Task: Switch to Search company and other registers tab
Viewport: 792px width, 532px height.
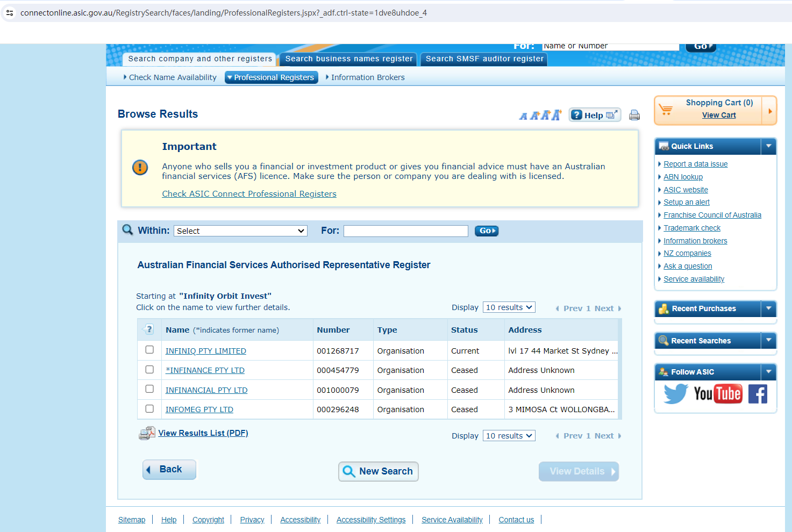Action: tap(200, 59)
